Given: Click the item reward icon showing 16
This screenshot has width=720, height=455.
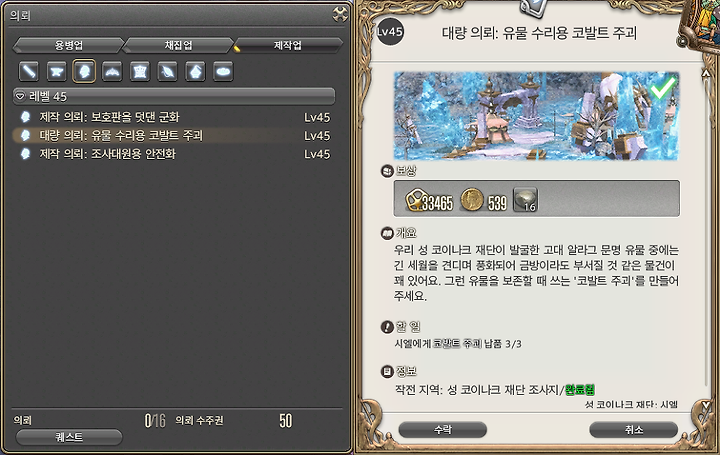Looking at the screenshot, I should click(x=525, y=200).
